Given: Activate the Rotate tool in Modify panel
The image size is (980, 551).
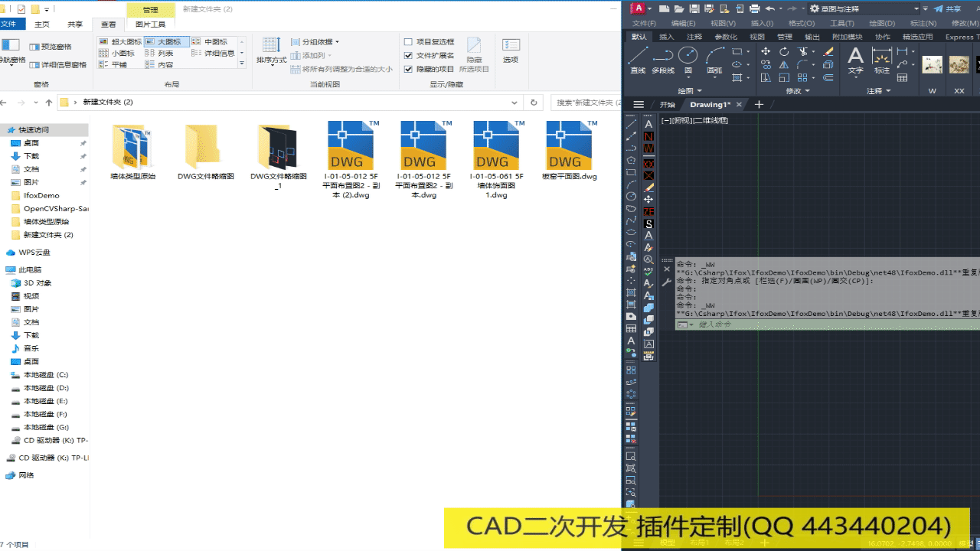Looking at the screenshot, I should [784, 51].
